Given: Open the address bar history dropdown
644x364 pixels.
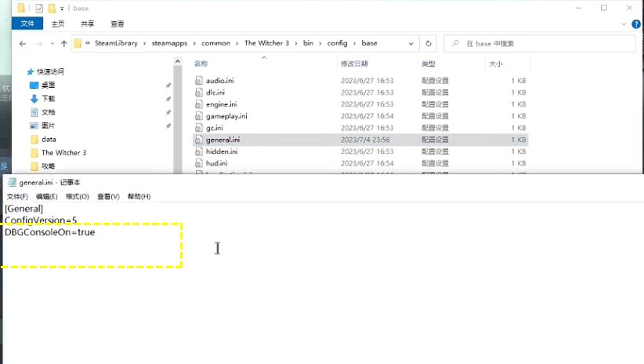Looking at the screenshot, I should click(412, 43).
